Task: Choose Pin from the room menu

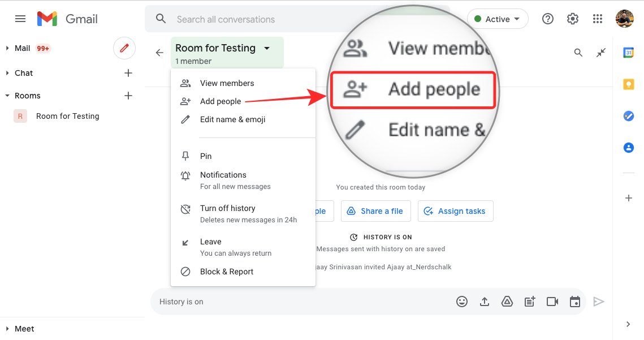Action: tap(206, 156)
